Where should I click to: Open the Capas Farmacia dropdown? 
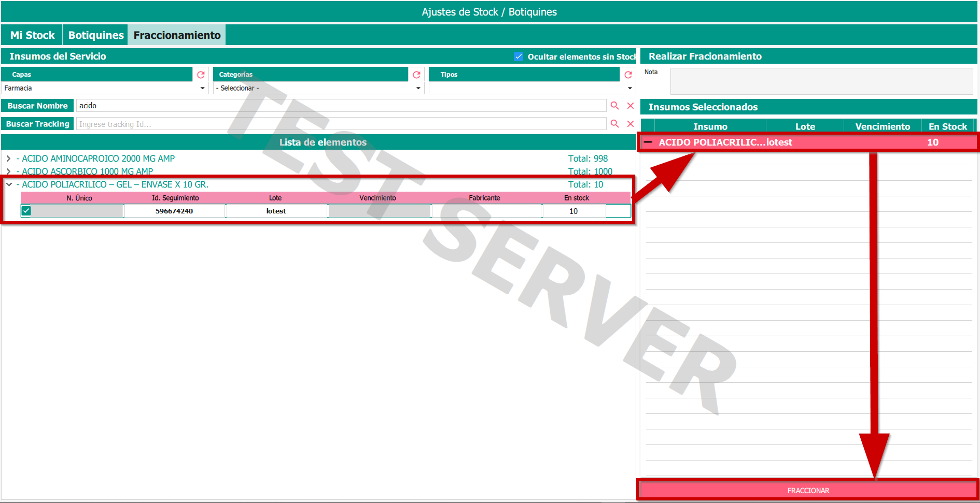[x=104, y=88]
